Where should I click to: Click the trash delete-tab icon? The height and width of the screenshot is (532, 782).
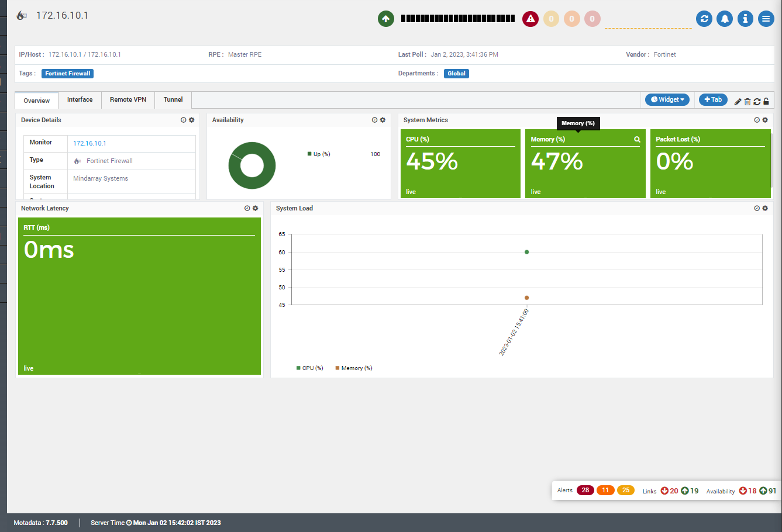click(x=747, y=102)
